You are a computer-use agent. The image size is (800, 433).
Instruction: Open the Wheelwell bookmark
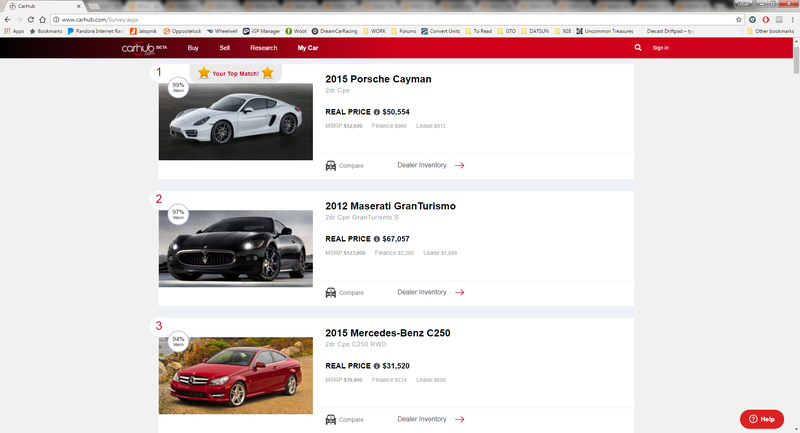(222, 31)
